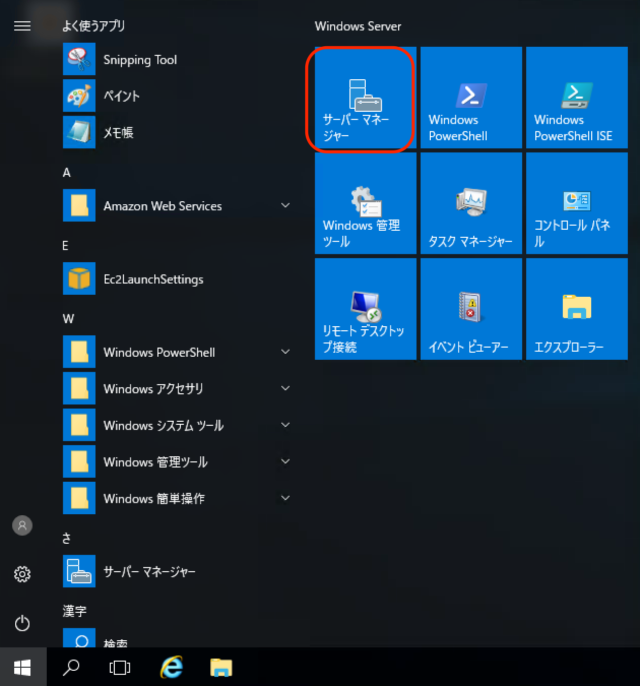
Task: Click the letter E section header
Action: tap(65, 246)
